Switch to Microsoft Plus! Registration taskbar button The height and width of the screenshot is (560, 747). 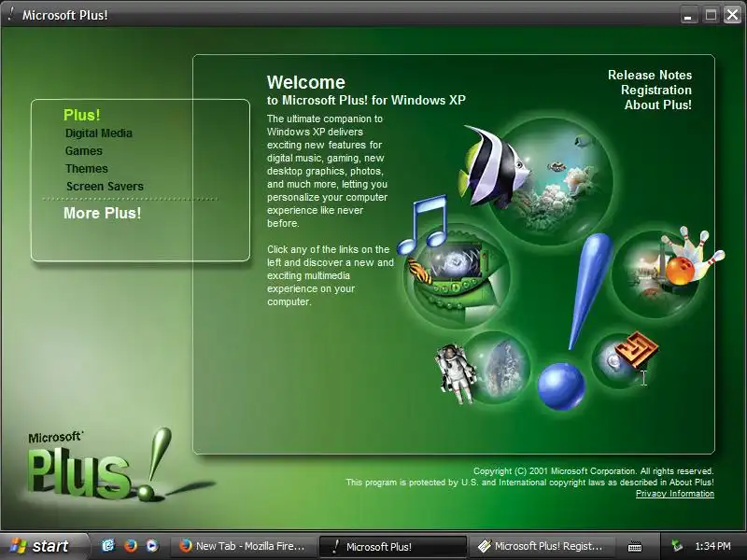(542, 546)
